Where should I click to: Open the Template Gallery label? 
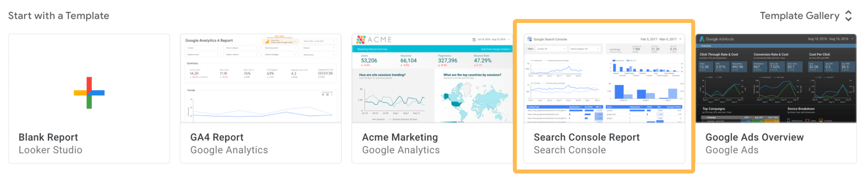point(799,16)
